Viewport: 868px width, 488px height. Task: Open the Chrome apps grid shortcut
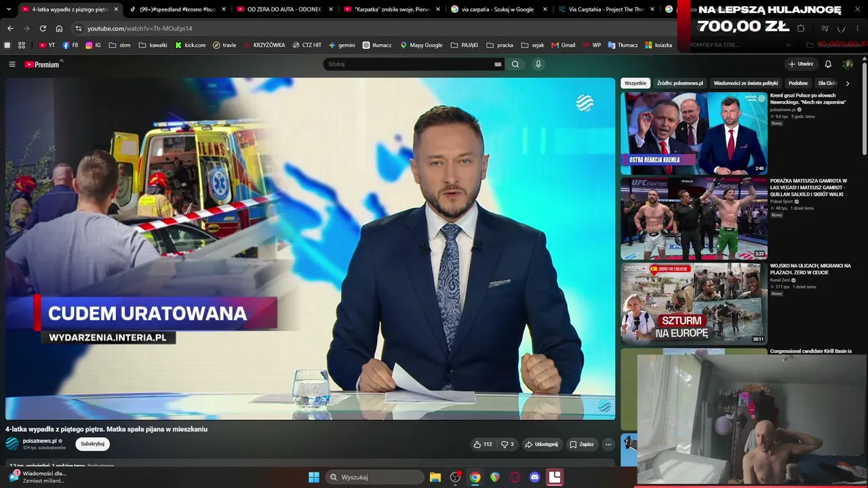tap(22, 45)
